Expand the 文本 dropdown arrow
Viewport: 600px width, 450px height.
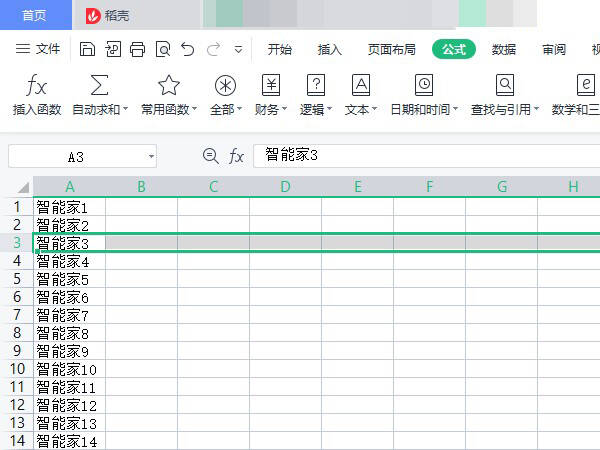[x=374, y=109]
